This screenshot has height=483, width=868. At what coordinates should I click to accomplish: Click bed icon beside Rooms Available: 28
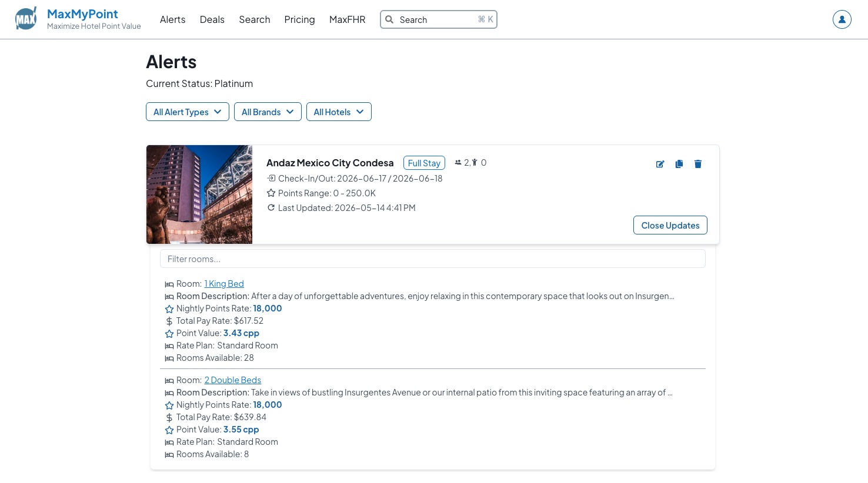(169, 358)
